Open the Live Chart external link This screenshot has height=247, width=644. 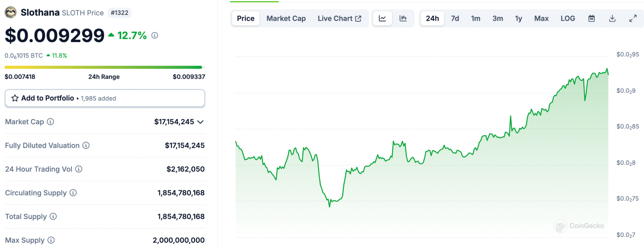340,19
